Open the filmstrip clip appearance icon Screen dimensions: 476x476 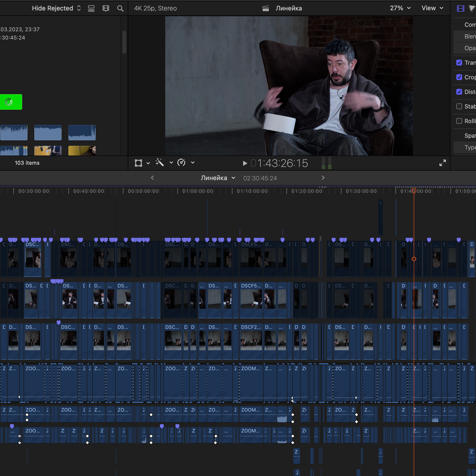click(106, 9)
